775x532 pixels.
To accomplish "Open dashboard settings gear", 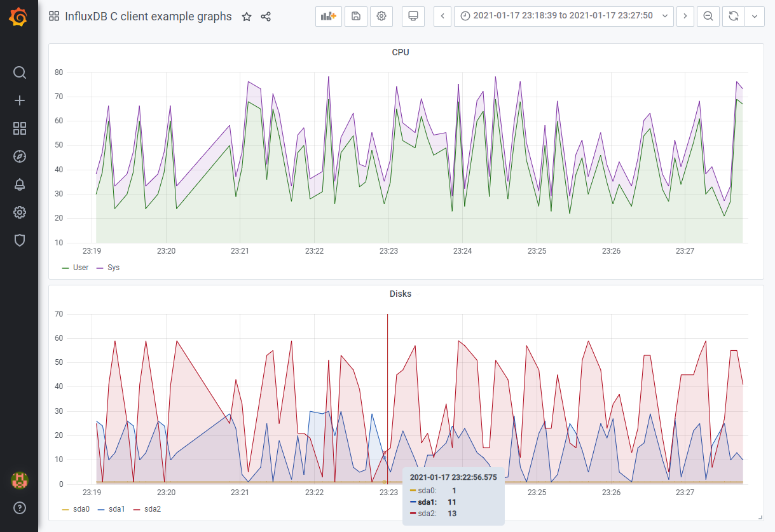I will click(x=381, y=16).
